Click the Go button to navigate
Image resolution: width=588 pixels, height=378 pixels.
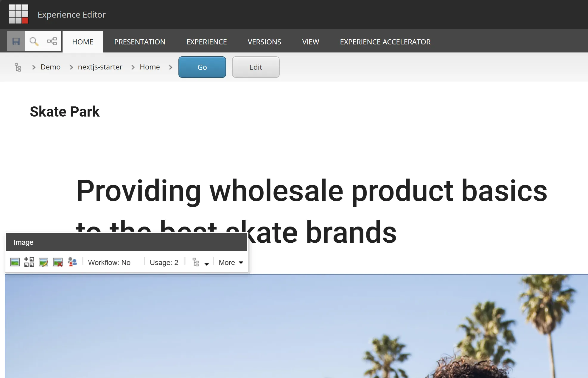coord(201,67)
